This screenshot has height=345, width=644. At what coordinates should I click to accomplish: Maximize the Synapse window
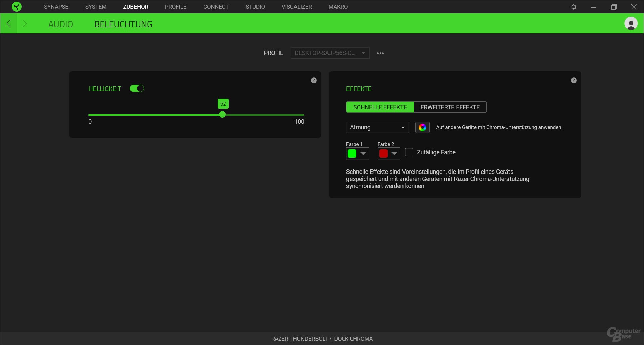(614, 7)
